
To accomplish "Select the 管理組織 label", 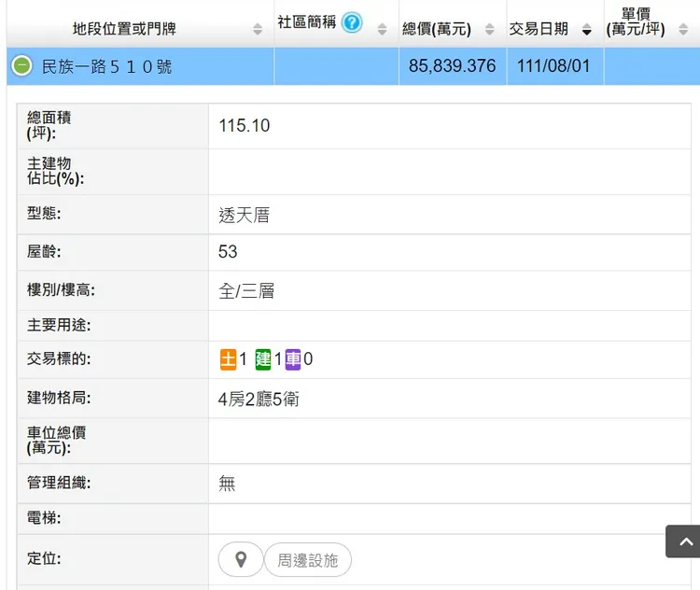I will coord(59,483).
